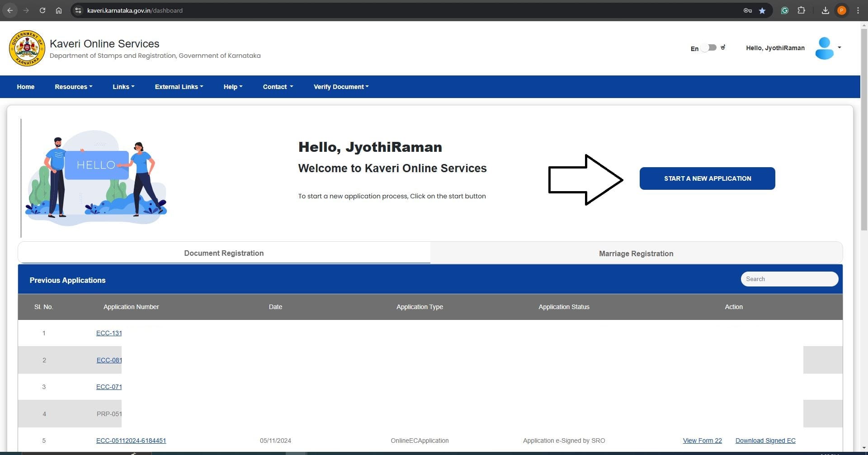Viewport: 868px width, 455px height.
Task: Click the browser home icon
Action: pos(59,10)
